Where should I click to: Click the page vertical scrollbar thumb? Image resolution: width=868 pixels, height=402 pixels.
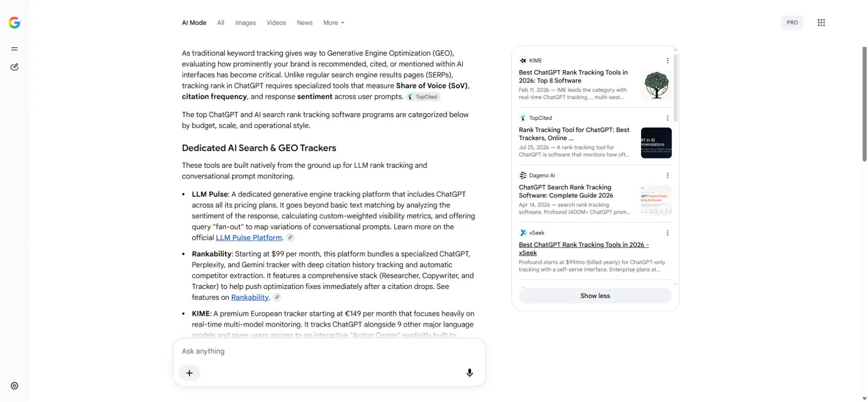click(864, 104)
